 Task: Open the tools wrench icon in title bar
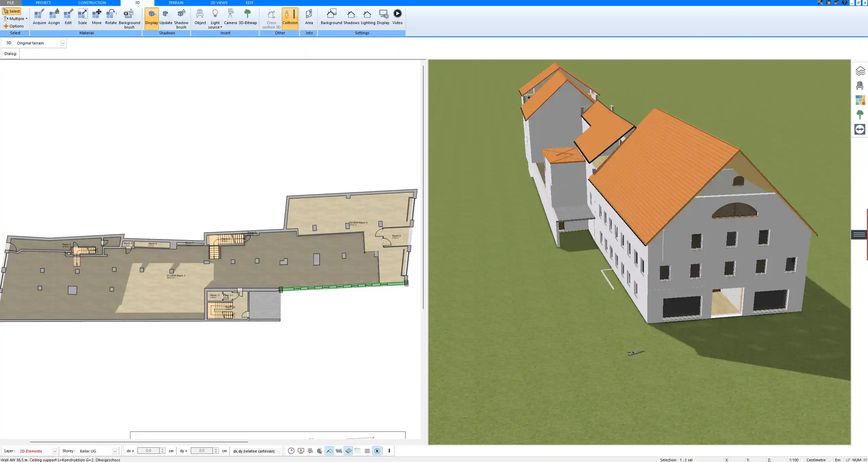tap(820, 3)
